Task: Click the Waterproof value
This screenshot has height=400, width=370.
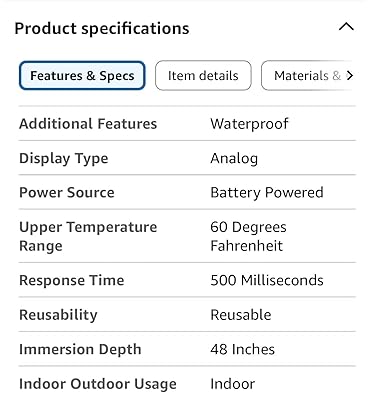Action: coord(249,124)
